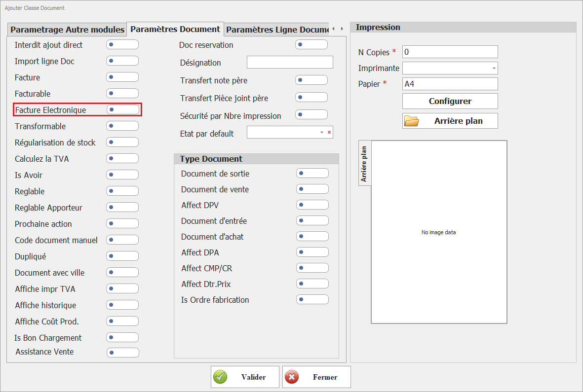
Task: Toggle Affect Dtr.Prix switch
Action: tap(312, 284)
